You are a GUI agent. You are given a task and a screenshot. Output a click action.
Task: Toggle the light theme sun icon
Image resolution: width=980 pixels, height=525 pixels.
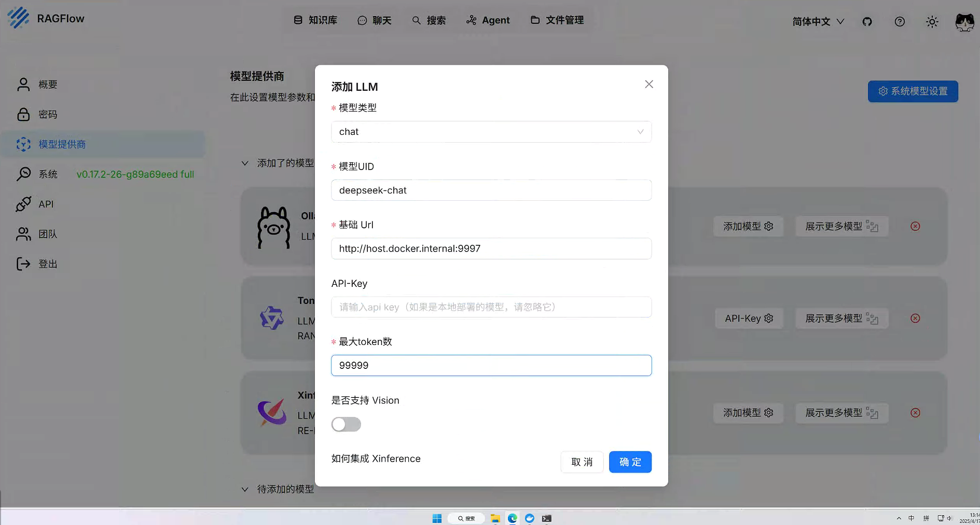(932, 22)
